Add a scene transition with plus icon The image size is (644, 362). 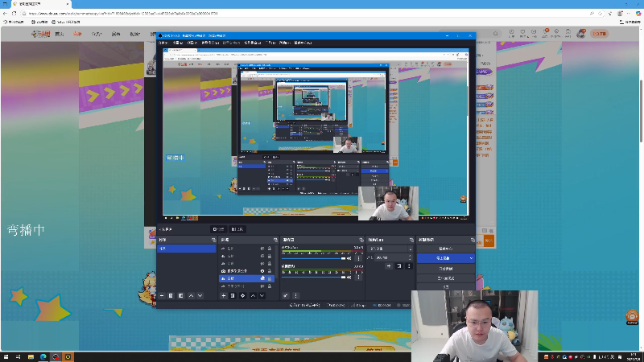[389, 266]
